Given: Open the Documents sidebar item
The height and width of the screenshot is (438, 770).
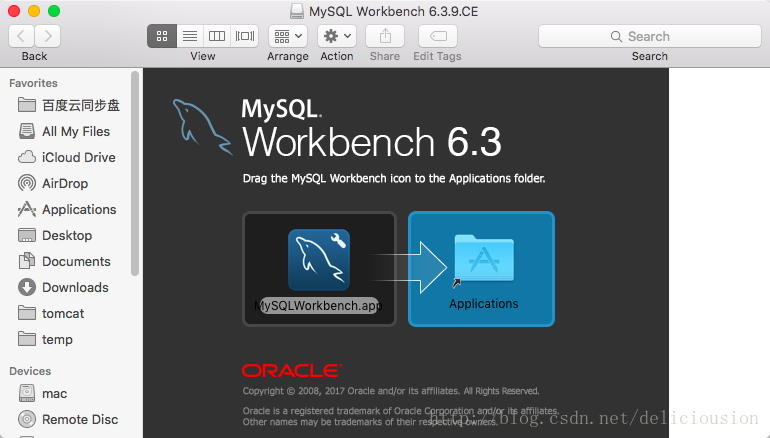Looking at the screenshot, I should click(76, 261).
